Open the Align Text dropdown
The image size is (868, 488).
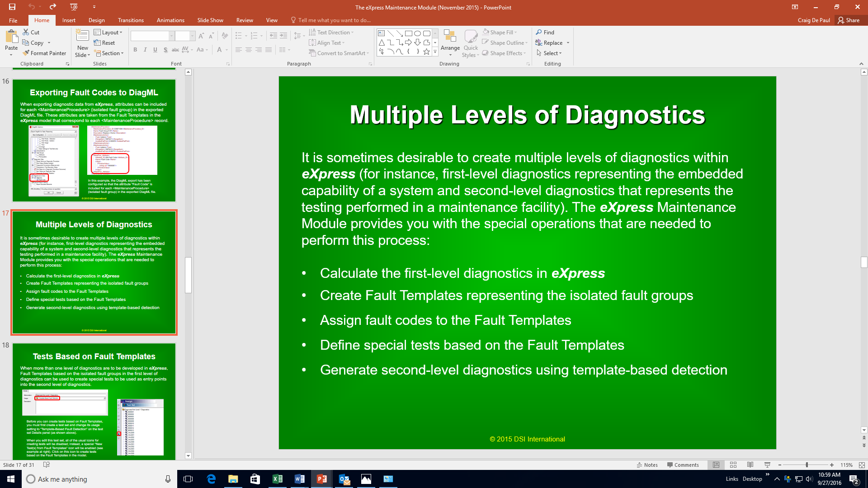coord(327,42)
